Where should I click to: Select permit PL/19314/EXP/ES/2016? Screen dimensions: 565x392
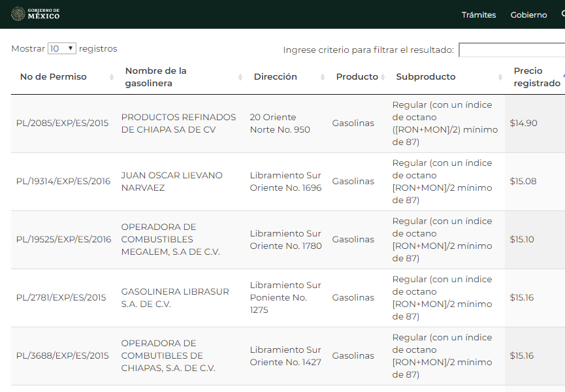click(63, 181)
